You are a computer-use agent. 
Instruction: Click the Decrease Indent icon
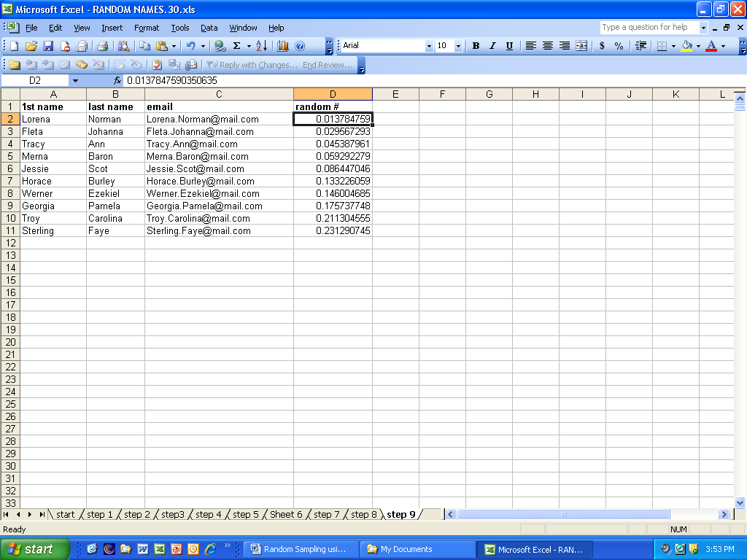pyautogui.click(x=640, y=46)
